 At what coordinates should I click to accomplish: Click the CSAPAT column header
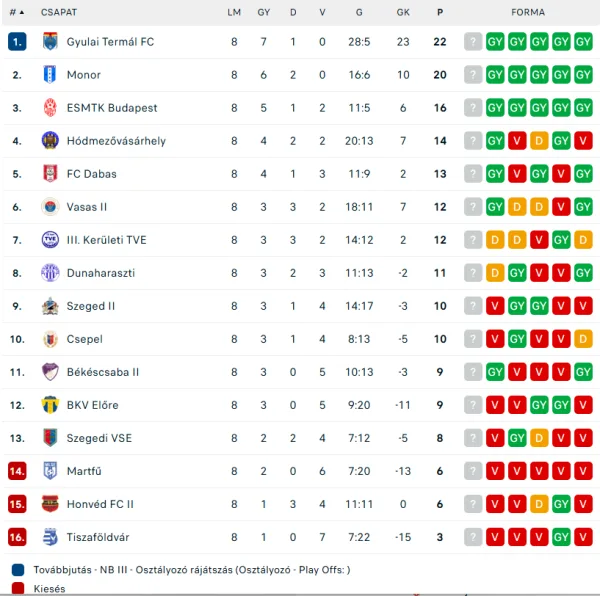click(x=59, y=12)
